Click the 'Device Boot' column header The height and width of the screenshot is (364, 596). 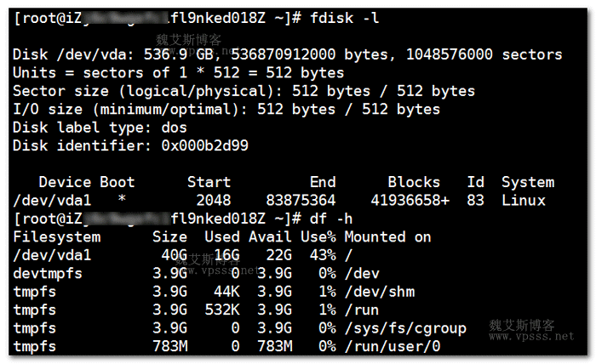click(86, 182)
